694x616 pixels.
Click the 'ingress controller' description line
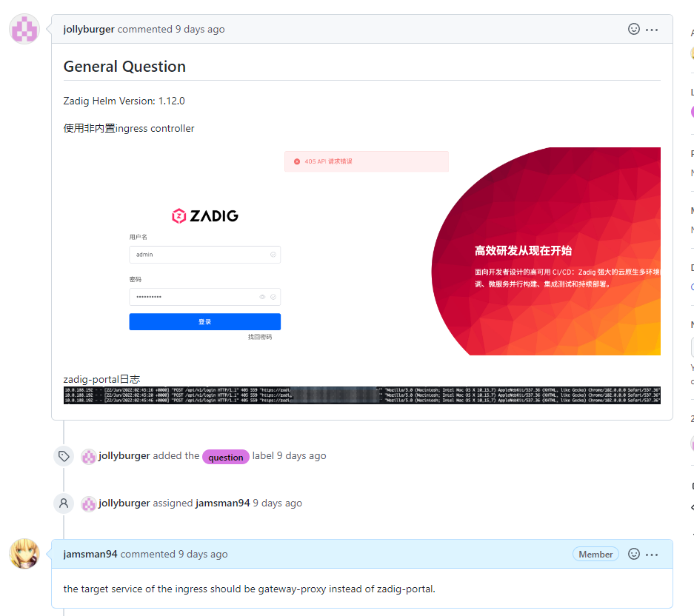pos(129,128)
